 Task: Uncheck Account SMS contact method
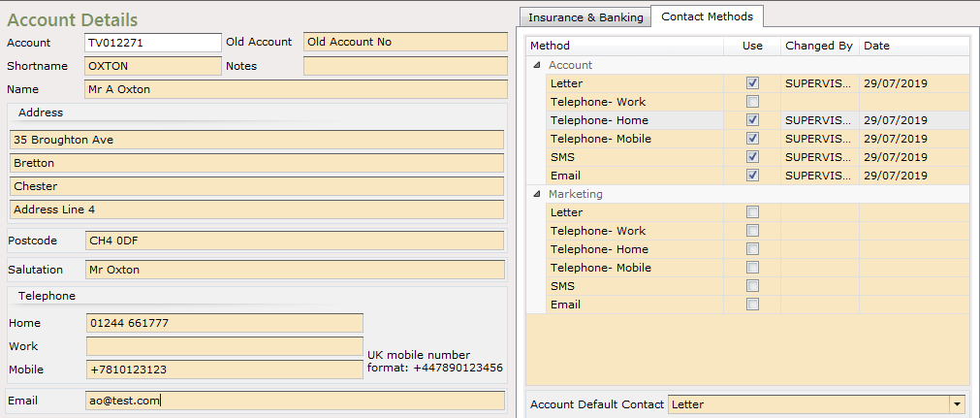coord(752,156)
